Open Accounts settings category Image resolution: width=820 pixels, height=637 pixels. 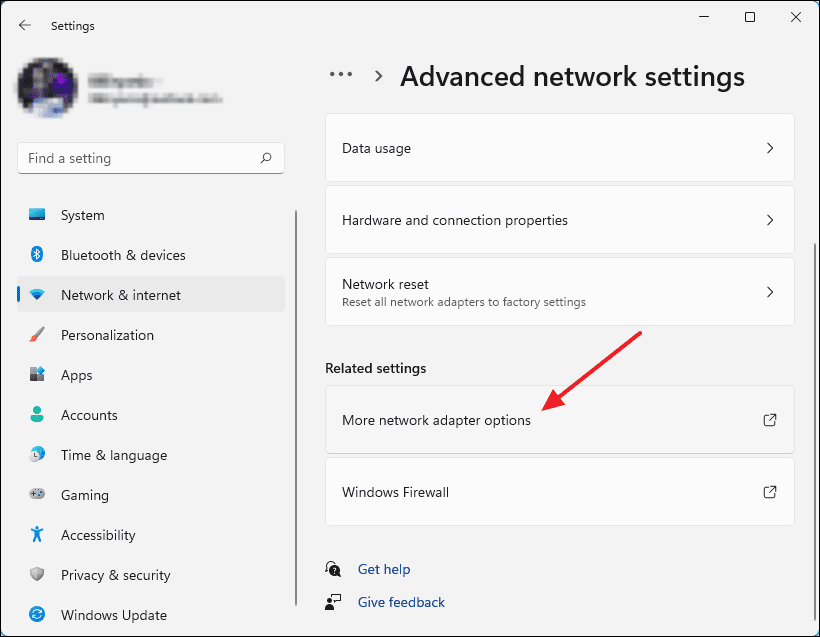point(151,415)
